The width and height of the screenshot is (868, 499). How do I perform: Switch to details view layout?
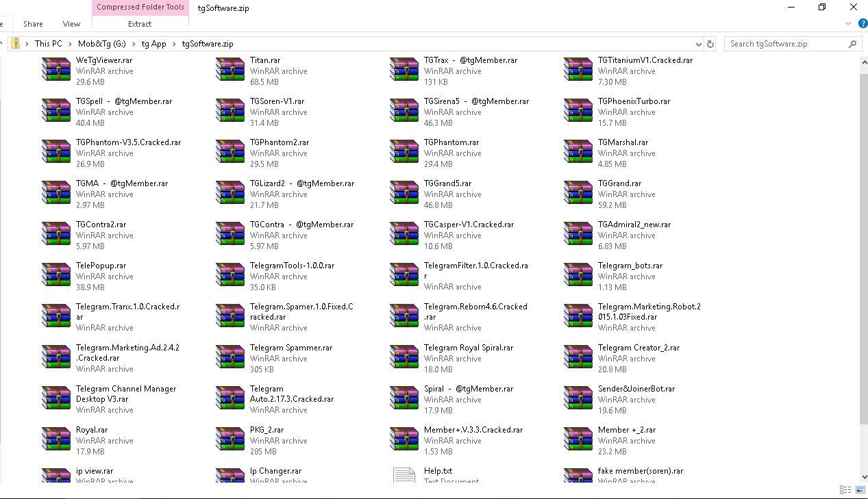click(x=845, y=490)
